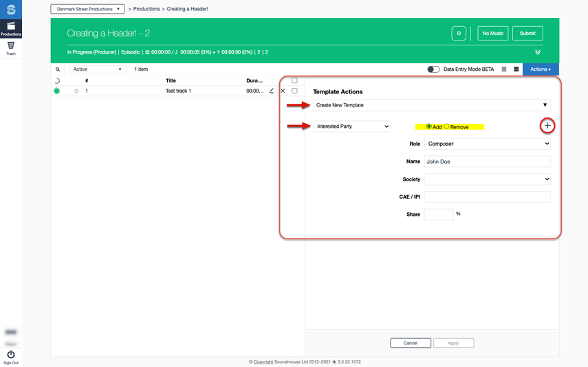The width and height of the screenshot is (588, 367).
Task: Sort by the Dura... column header
Action: click(254, 80)
